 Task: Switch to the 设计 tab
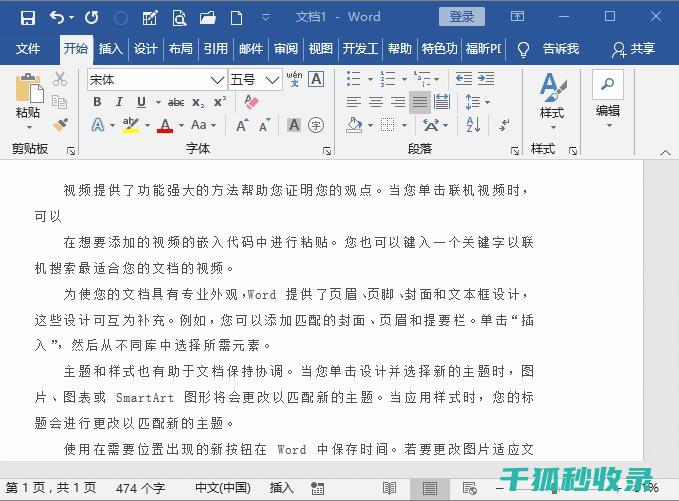pyautogui.click(x=146, y=48)
